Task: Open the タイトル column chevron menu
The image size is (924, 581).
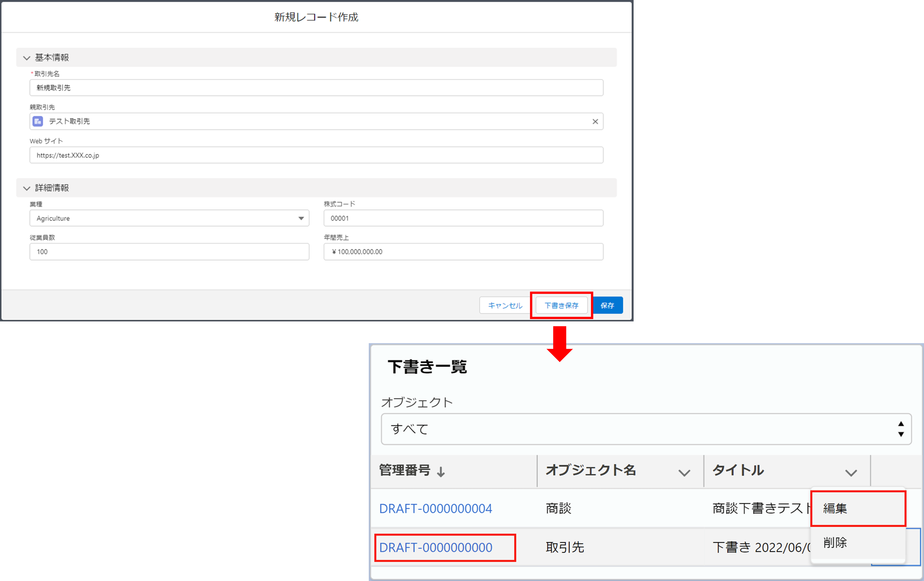Action: [851, 472]
